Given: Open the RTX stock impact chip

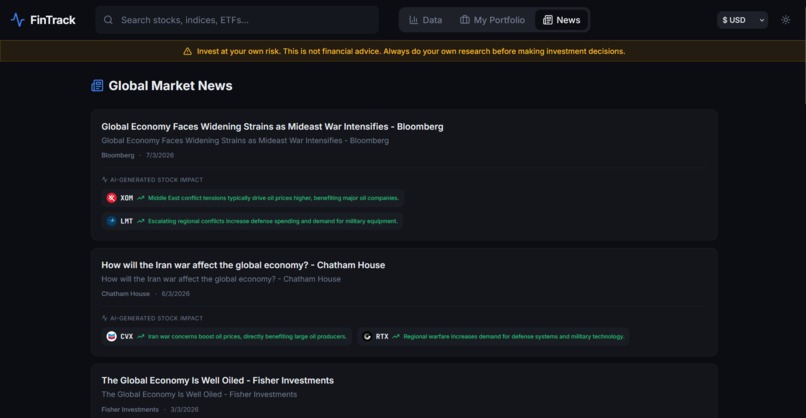Looking at the screenshot, I should coord(493,336).
